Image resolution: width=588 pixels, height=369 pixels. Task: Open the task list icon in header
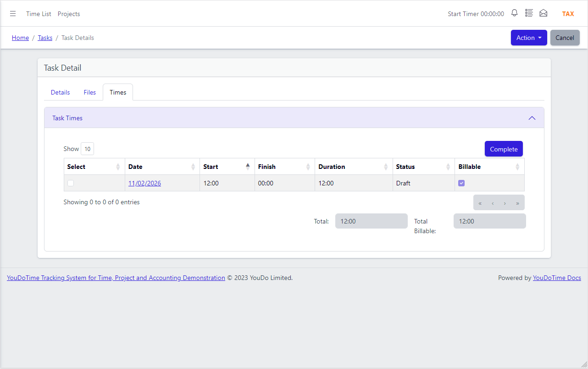(529, 13)
